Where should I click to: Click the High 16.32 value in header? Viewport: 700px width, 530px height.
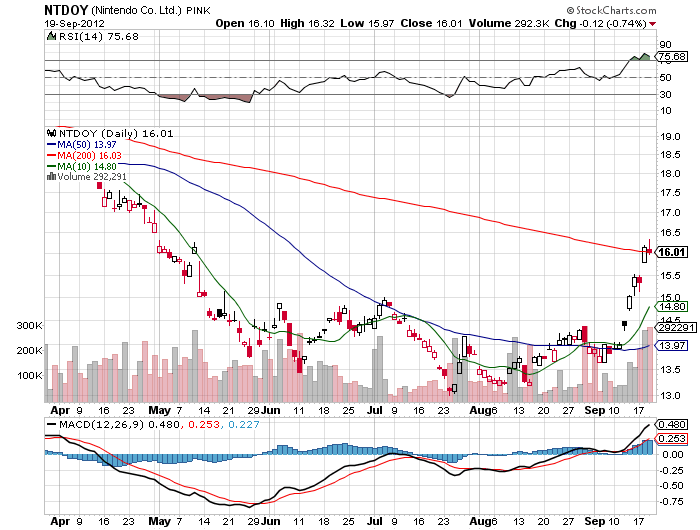[x=307, y=23]
